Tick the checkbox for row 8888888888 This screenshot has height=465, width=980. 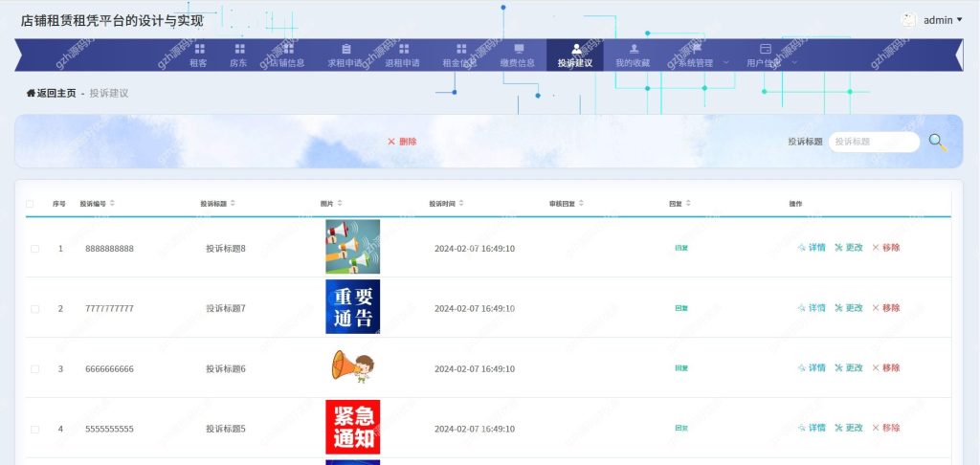(x=35, y=249)
